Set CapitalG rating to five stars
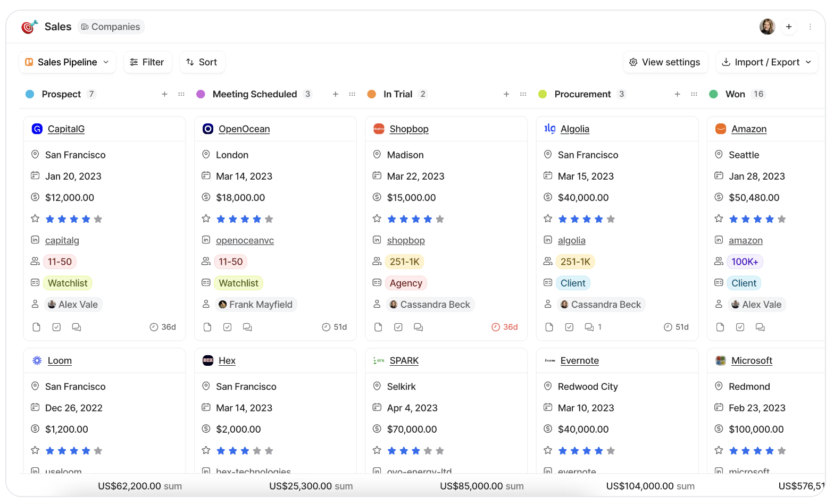Screen dimensions: 834x504 (98, 219)
